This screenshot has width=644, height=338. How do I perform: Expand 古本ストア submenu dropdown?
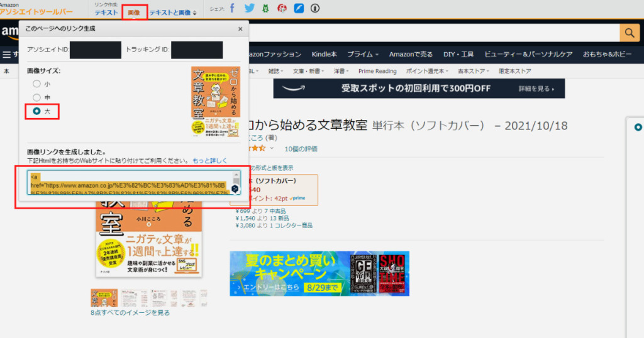tap(473, 71)
